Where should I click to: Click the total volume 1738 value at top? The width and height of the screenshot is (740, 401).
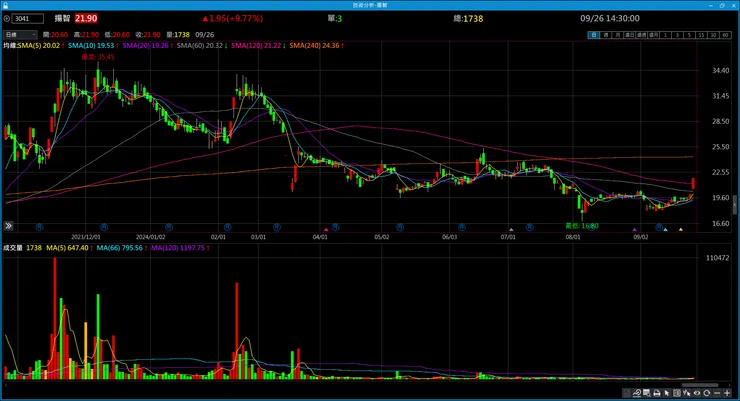[x=473, y=19]
